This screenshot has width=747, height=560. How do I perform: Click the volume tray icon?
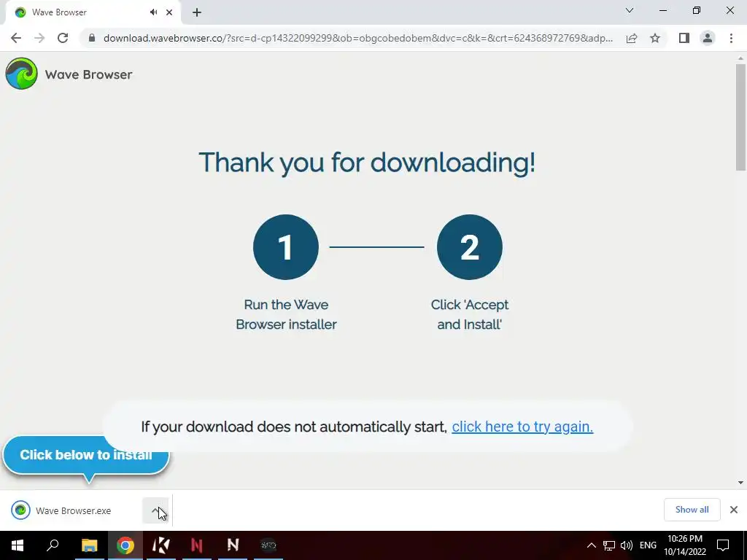click(627, 545)
